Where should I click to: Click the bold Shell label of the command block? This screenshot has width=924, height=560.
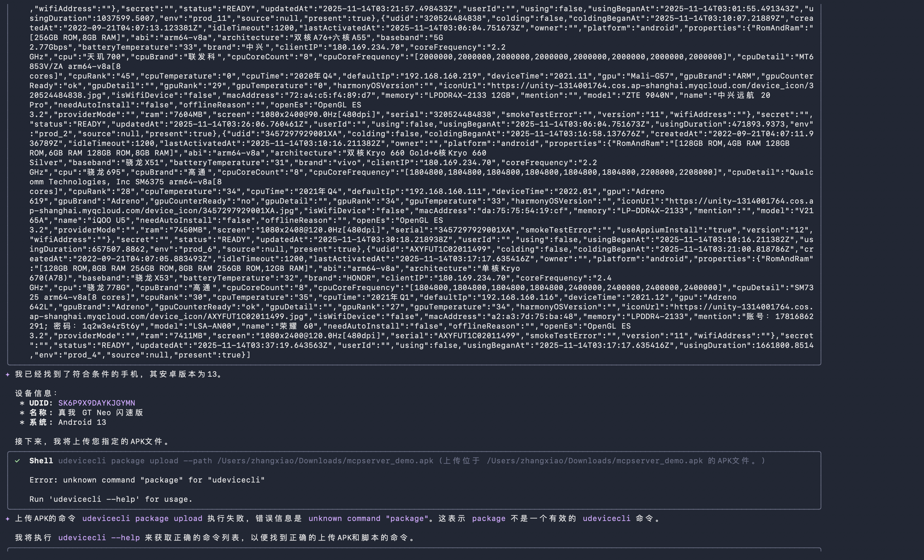click(41, 461)
